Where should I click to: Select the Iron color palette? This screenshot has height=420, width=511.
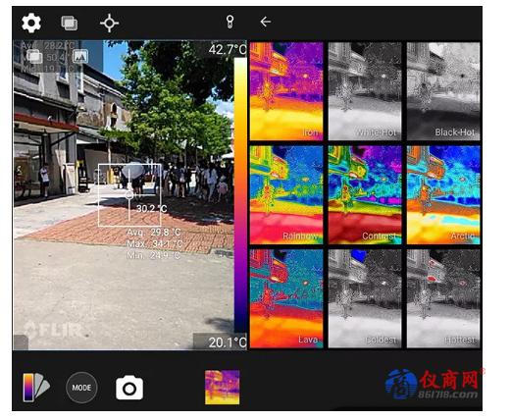point(286,91)
